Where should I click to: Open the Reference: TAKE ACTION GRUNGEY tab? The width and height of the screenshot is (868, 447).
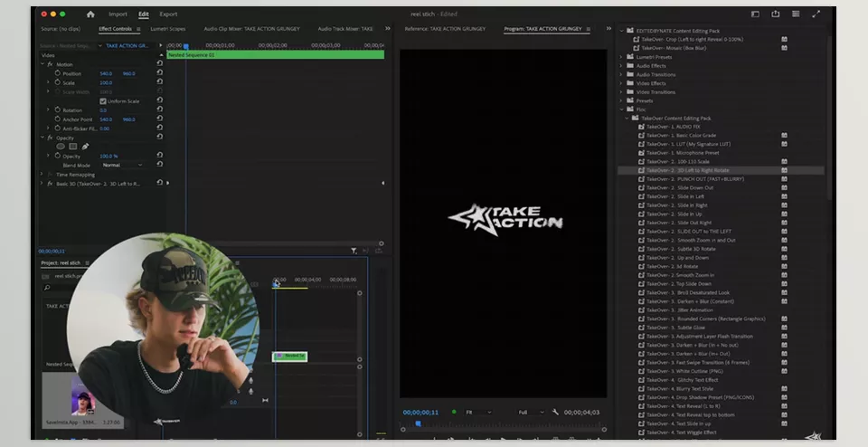(445, 29)
